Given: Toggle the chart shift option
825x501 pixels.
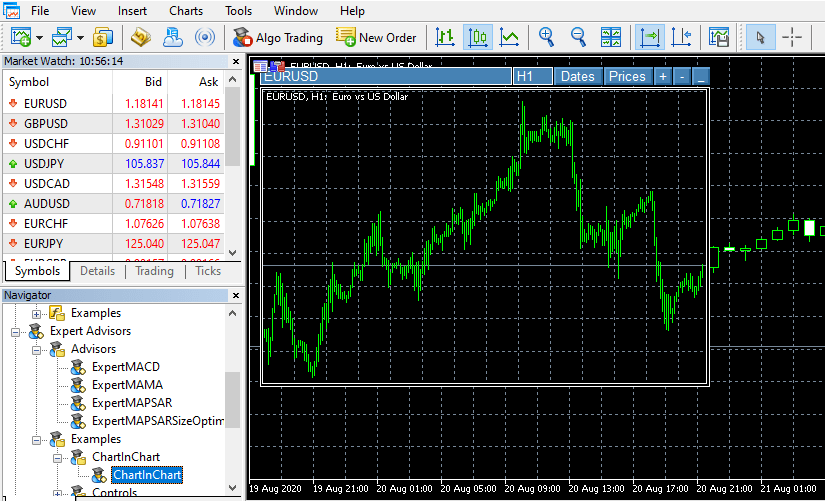Looking at the screenshot, I should pos(682,38).
